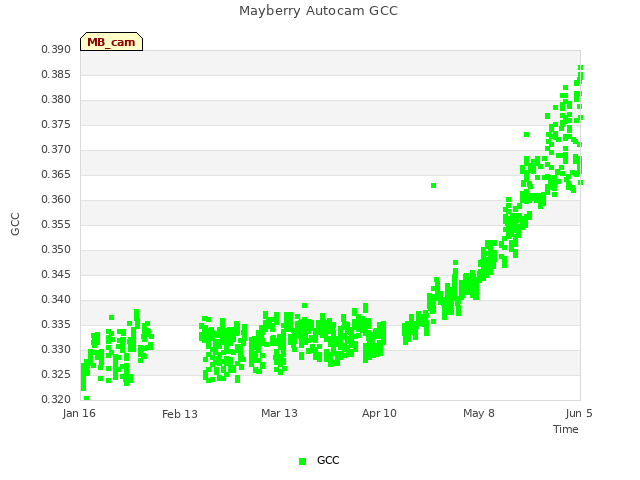Click the Jun 5 x-axis label
The image size is (640, 480).
pos(579,413)
